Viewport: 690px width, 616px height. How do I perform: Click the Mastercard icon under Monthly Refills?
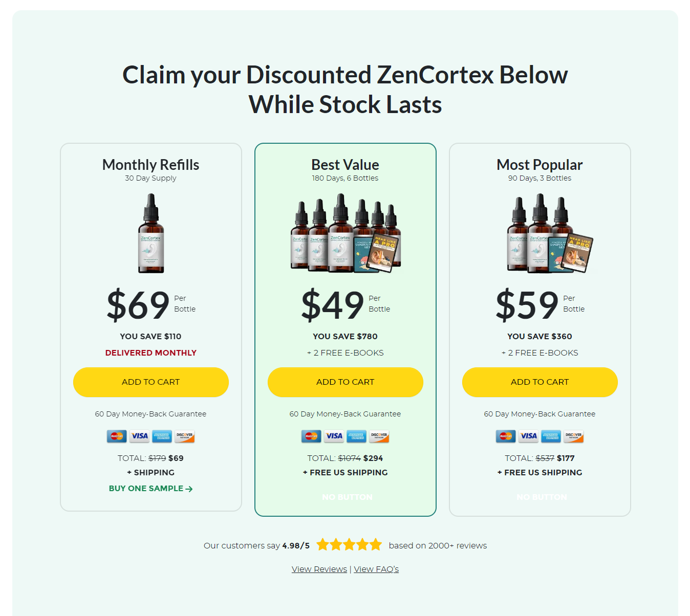(x=117, y=436)
